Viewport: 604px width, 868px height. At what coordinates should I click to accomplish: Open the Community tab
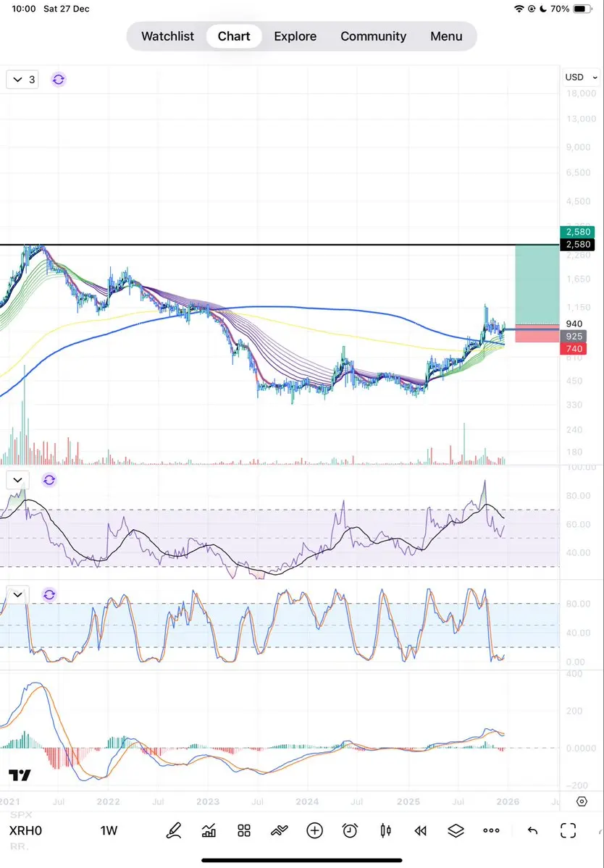(373, 36)
